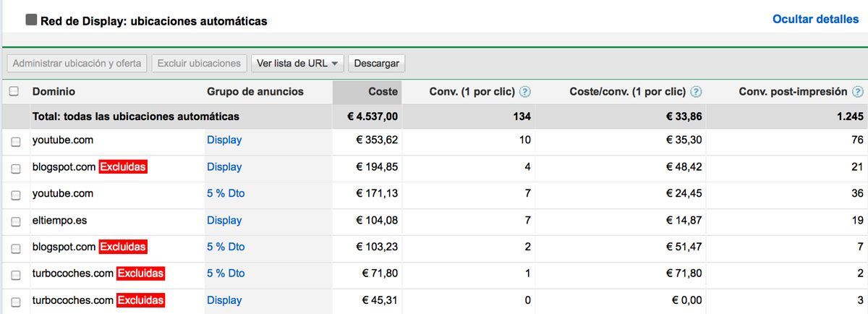
Task: Click help icon next to Conv. post-impresión
Action: [858, 92]
